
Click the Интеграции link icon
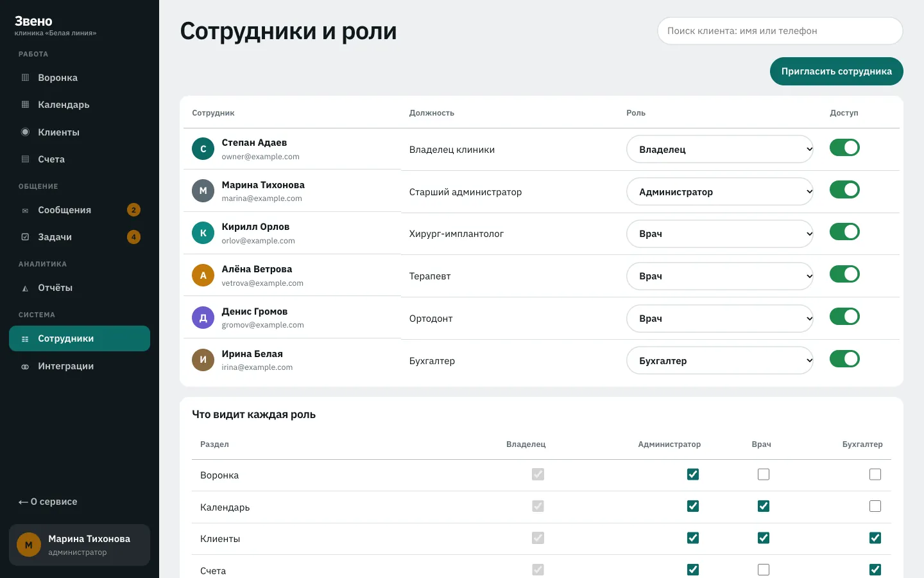click(x=25, y=367)
